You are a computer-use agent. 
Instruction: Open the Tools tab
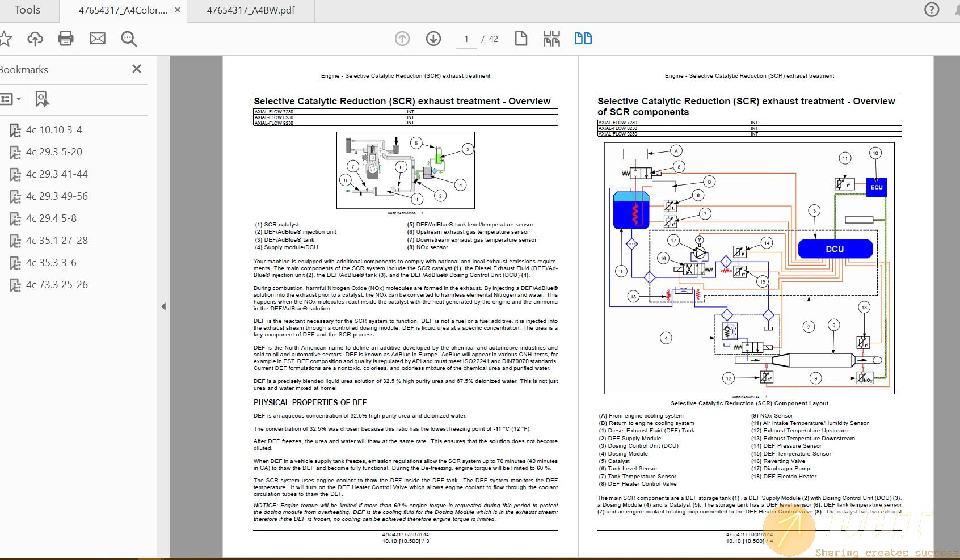27,10
